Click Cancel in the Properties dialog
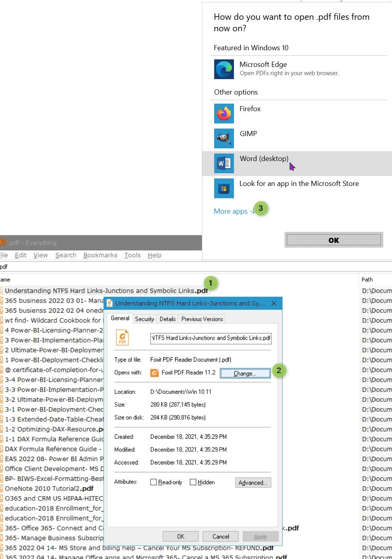 (x=220, y=536)
